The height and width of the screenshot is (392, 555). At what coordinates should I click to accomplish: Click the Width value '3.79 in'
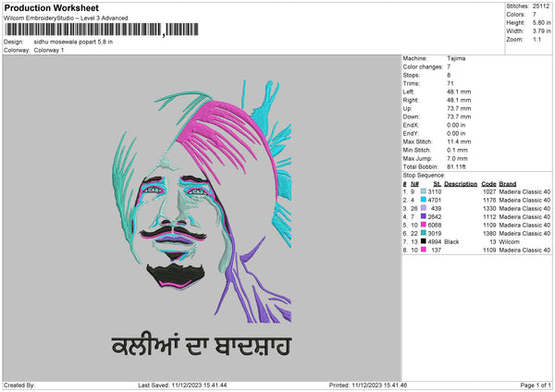(541, 31)
